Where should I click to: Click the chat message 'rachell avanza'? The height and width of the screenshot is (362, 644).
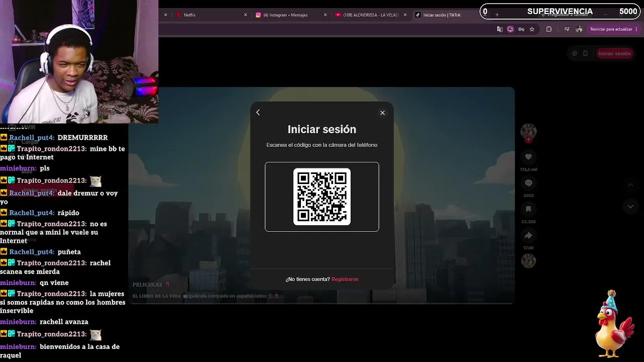pyautogui.click(x=64, y=322)
